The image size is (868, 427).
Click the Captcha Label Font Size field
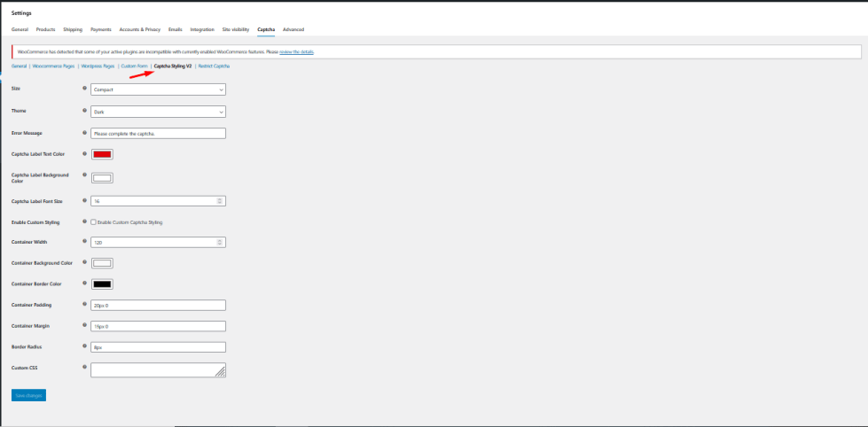click(158, 201)
